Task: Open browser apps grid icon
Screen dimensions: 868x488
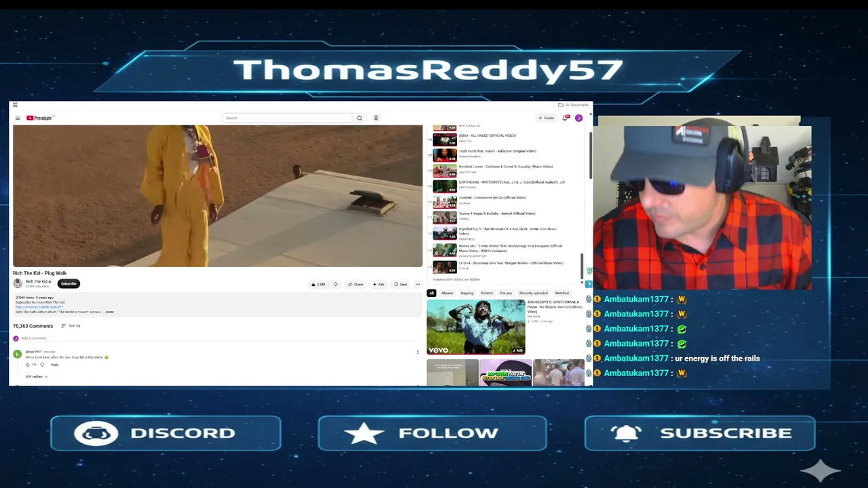Action: point(15,105)
